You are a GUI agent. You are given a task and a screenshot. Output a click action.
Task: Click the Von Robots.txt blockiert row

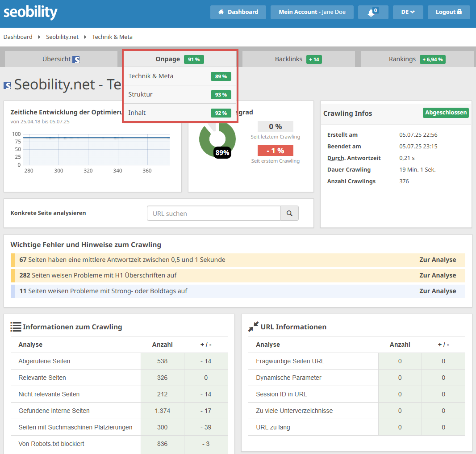pyautogui.click(x=119, y=444)
